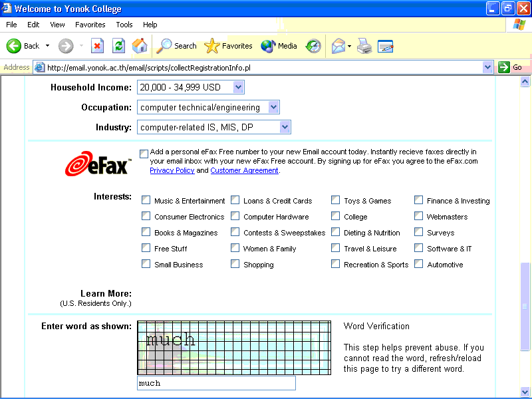This screenshot has width=532, height=399.
Task: Open the View menu
Action: tap(57, 25)
